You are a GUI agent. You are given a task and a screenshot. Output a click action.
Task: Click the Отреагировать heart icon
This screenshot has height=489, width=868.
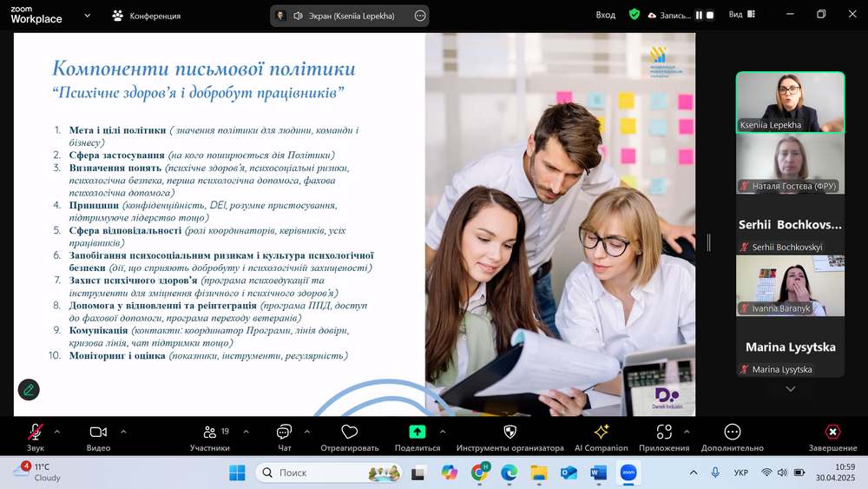350,433
